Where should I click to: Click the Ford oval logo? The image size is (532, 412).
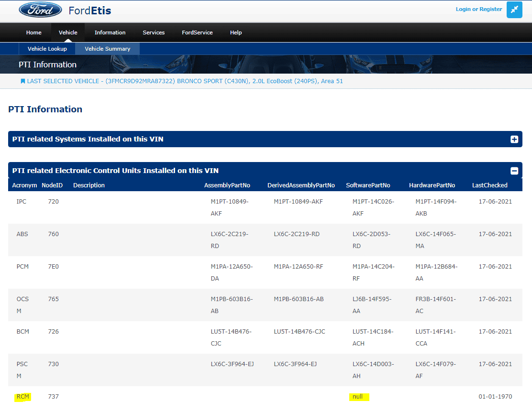40,10
